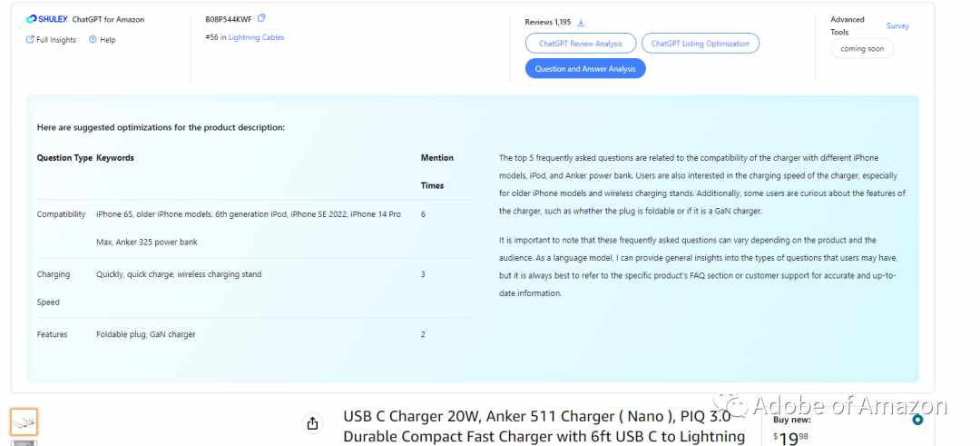Click the Mention Times column header
The image size is (980, 446).
pyautogui.click(x=436, y=172)
